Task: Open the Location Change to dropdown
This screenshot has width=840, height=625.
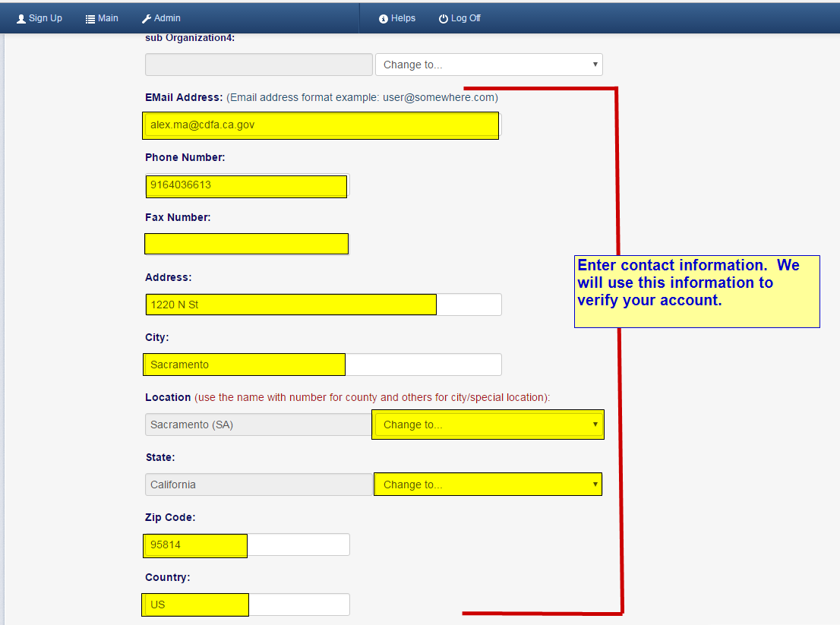Action: point(489,425)
